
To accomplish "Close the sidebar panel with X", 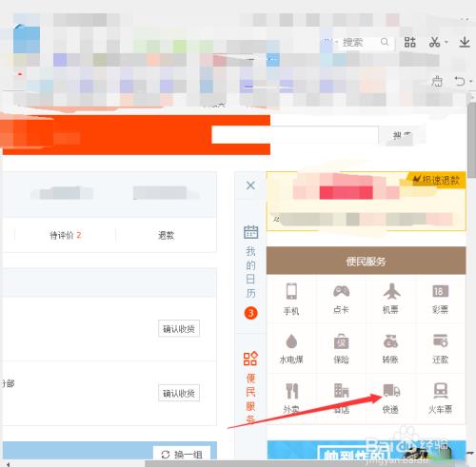I will 250,185.
